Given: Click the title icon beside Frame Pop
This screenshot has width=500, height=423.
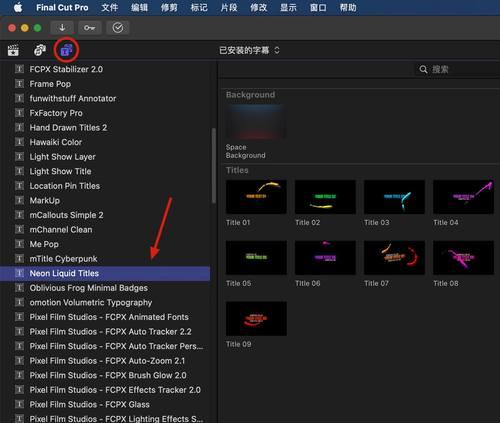Looking at the screenshot, I should (x=20, y=84).
